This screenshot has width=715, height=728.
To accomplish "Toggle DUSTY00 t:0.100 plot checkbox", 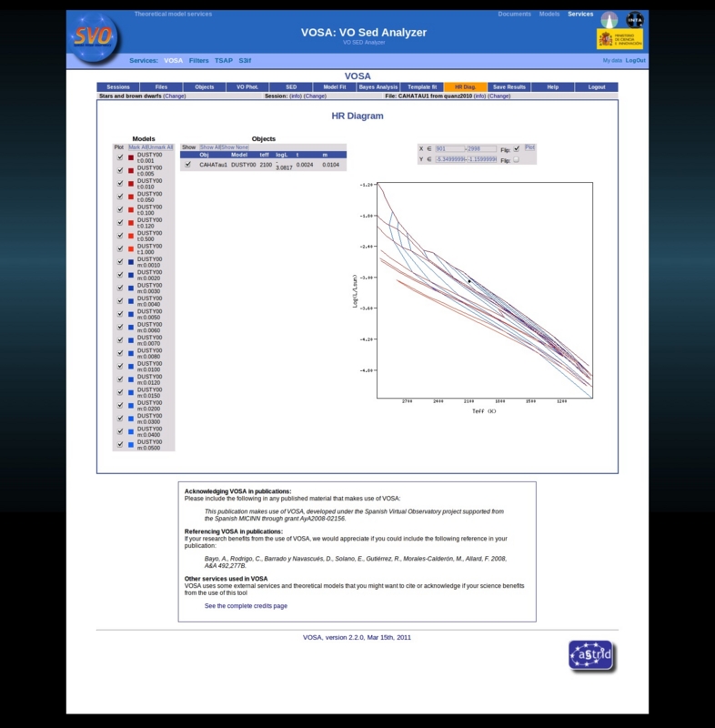I will 120,209.
